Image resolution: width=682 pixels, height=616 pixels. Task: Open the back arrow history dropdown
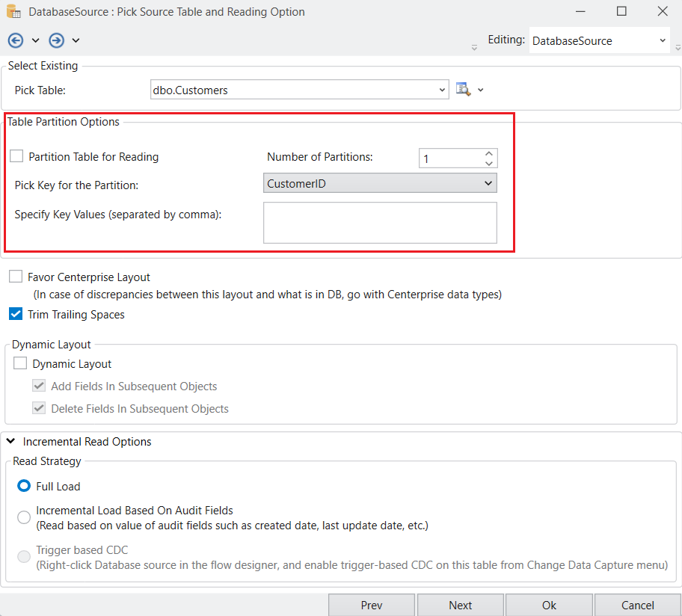[x=35, y=40]
